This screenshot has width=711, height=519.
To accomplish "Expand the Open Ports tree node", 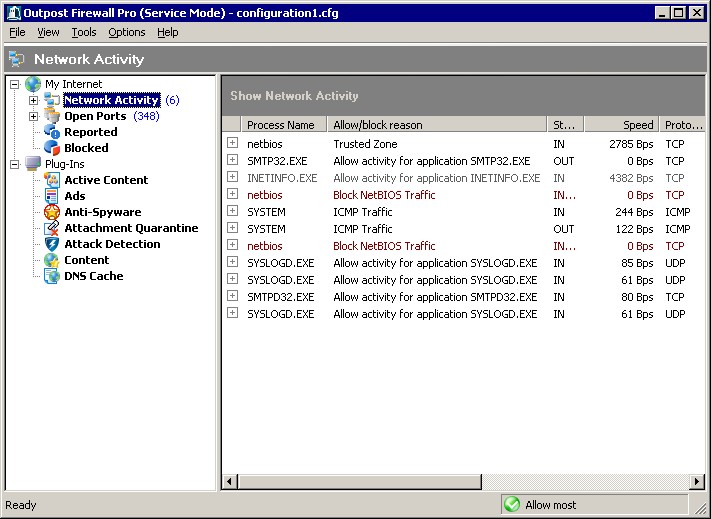I will [x=34, y=116].
